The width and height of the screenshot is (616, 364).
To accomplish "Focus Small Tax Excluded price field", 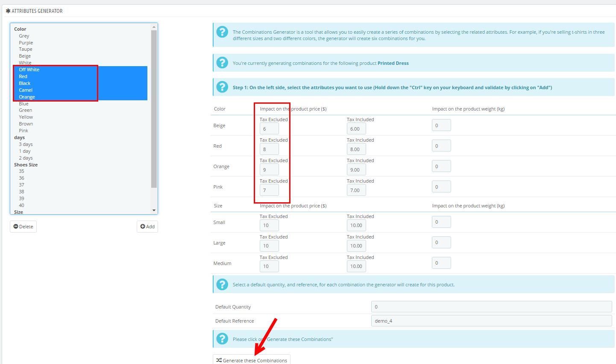I will pos(269,225).
